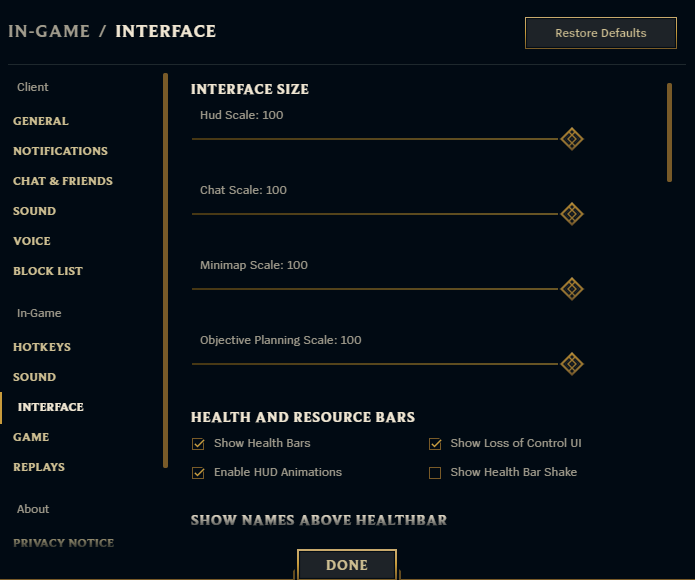Click the Chat Scale diamond slider handle
This screenshot has width=695, height=580.
571,214
